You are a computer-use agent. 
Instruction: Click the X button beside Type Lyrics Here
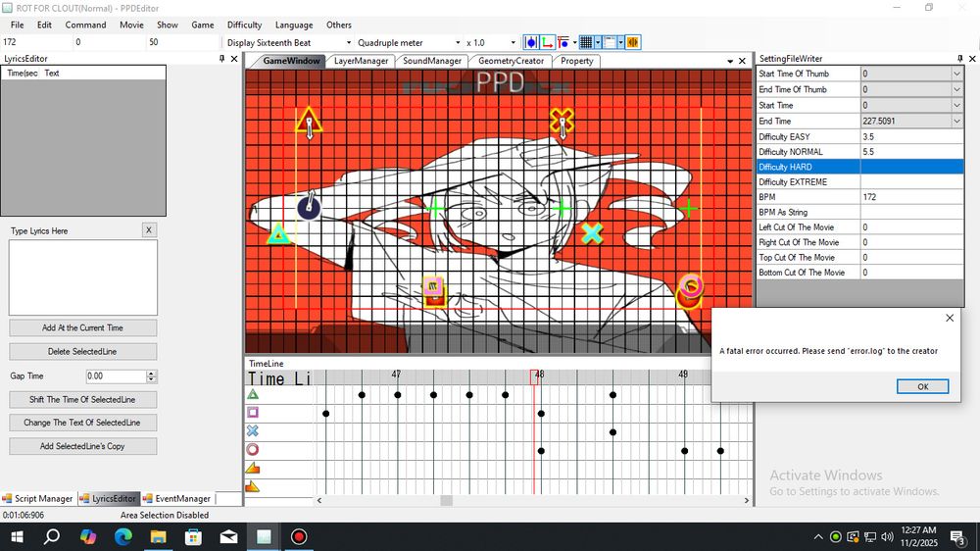(x=149, y=230)
